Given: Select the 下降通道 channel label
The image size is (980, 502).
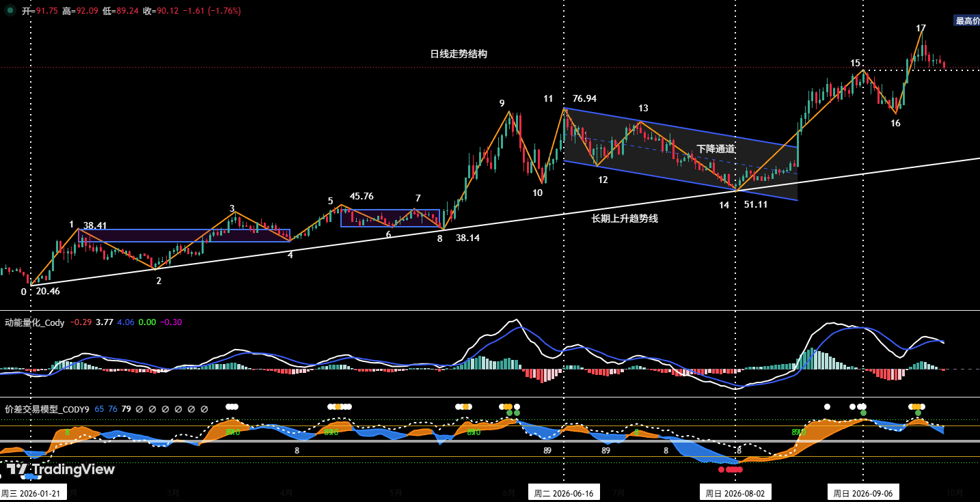Looking at the screenshot, I should pos(716,148).
